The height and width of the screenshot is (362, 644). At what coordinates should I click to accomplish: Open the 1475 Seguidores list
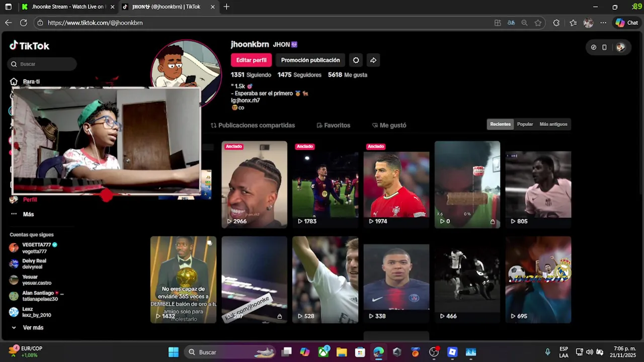point(299,75)
